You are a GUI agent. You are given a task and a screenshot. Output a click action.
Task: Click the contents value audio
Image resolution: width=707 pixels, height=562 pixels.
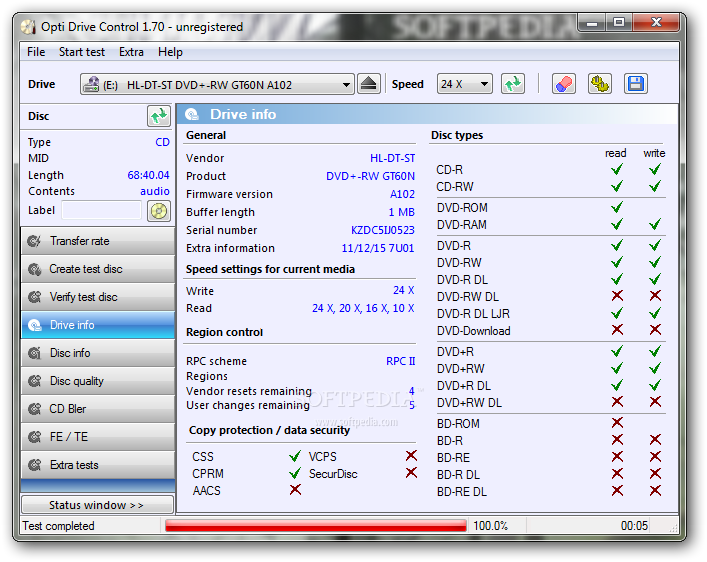coord(155,191)
